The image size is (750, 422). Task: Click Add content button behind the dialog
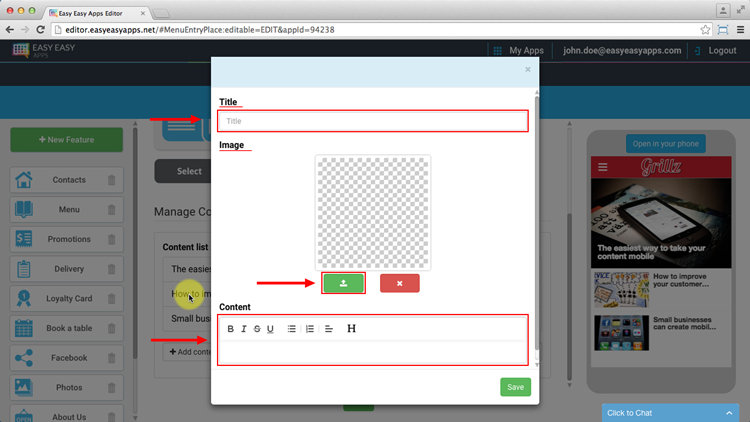(189, 352)
